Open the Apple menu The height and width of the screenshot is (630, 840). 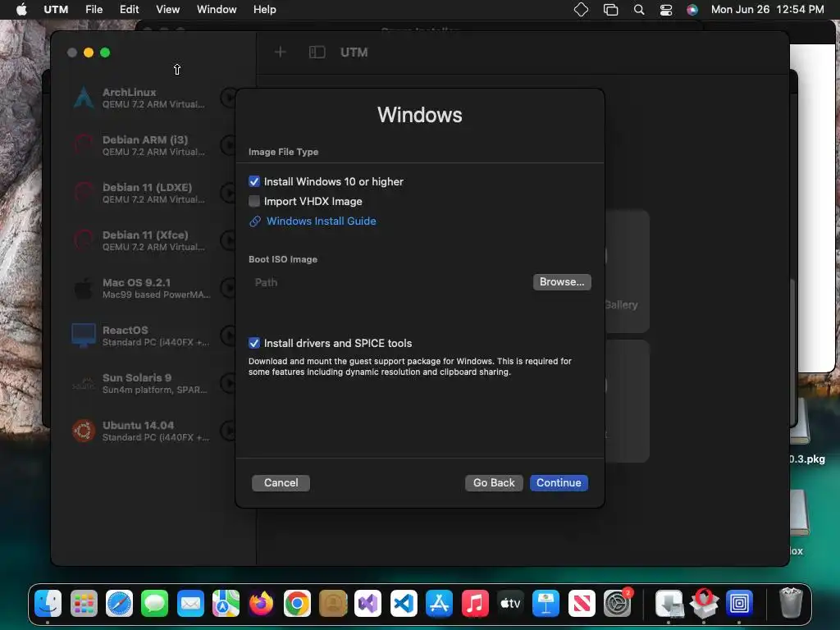(21, 10)
